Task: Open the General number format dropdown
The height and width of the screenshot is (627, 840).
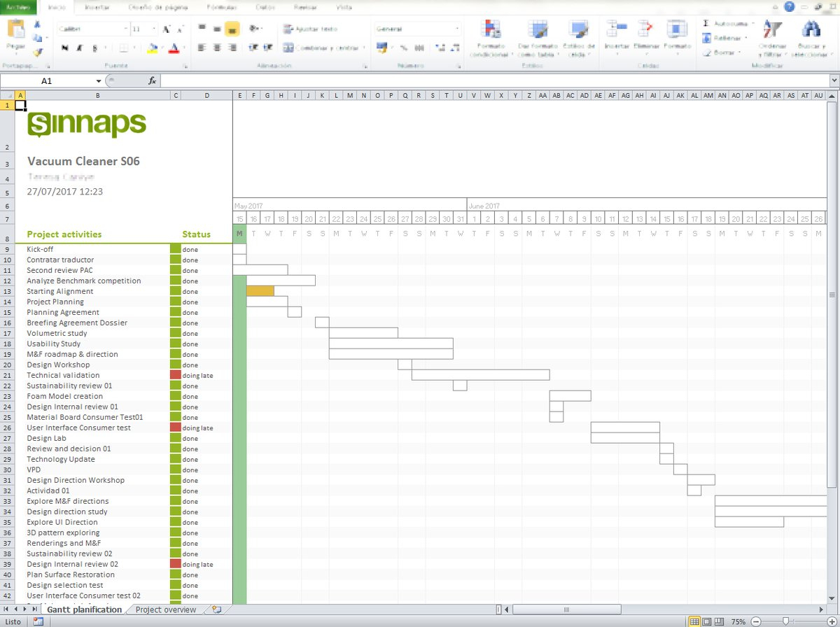Action: pyautogui.click(x=457, y=29)
